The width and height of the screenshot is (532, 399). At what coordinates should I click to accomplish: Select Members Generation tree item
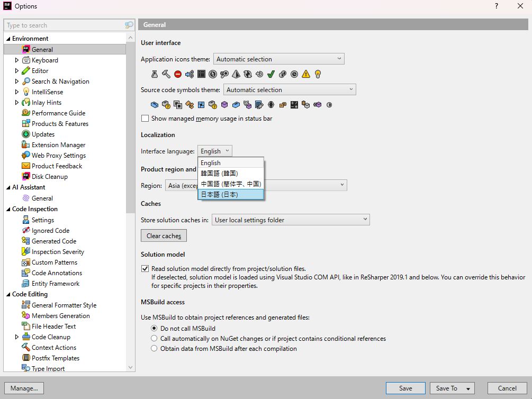(x=60, y=315)
